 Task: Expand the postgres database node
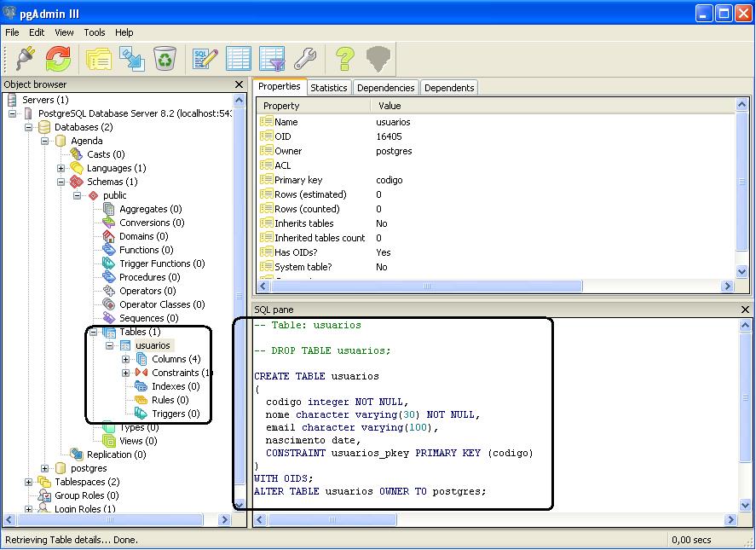click(x=45, y=468)
